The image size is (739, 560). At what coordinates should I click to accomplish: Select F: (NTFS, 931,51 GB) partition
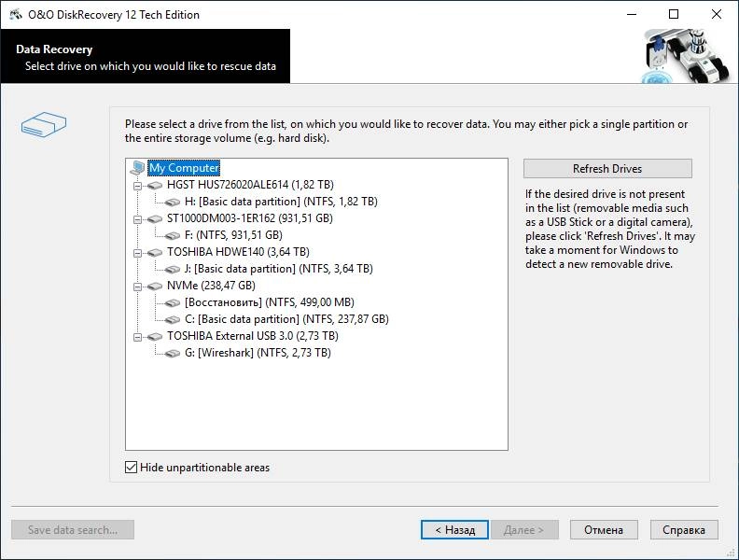(x=233, y=235)
